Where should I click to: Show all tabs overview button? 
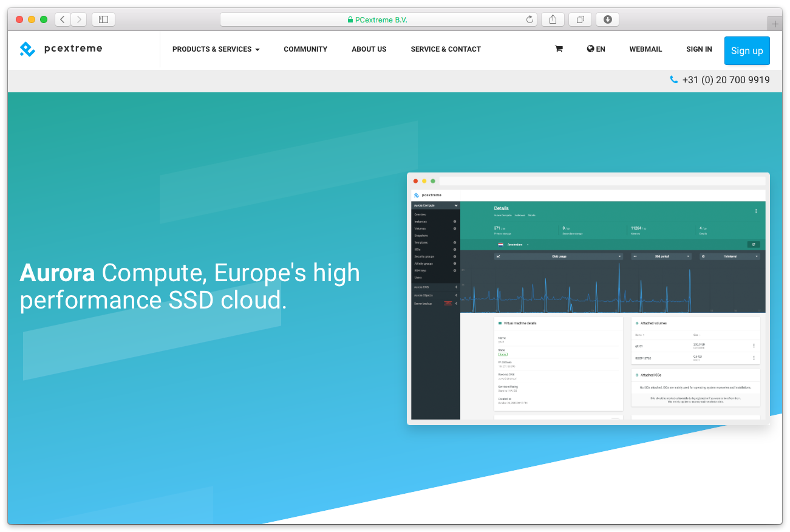[x=580, y=19]
